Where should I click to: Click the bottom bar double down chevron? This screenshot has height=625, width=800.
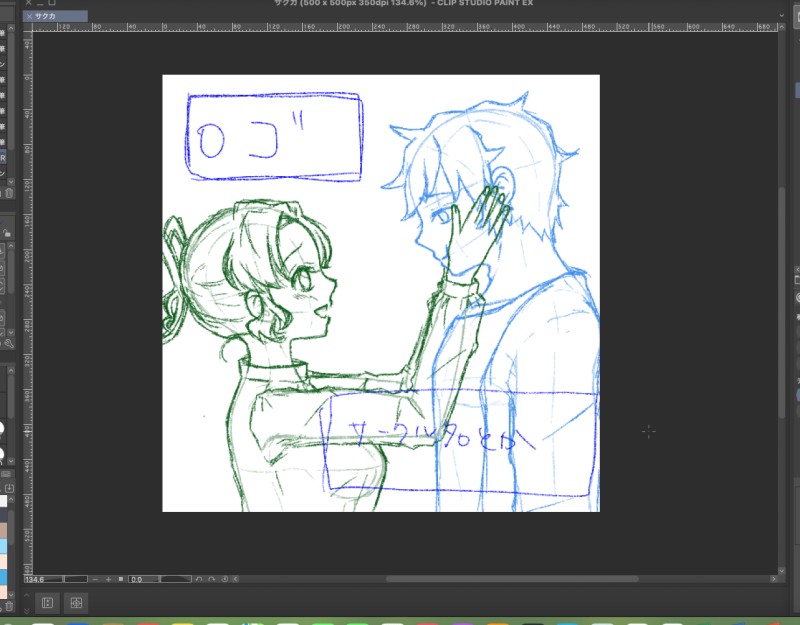click(x=27, y=610)
